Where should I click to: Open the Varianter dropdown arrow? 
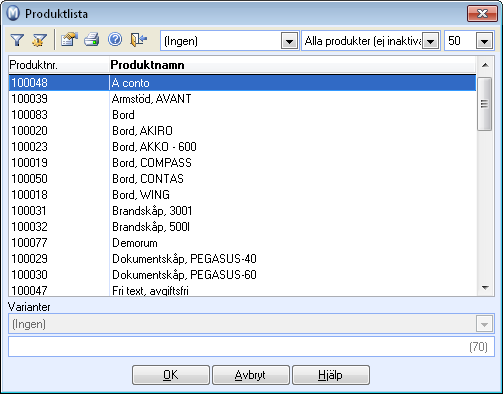pos(484,324)
